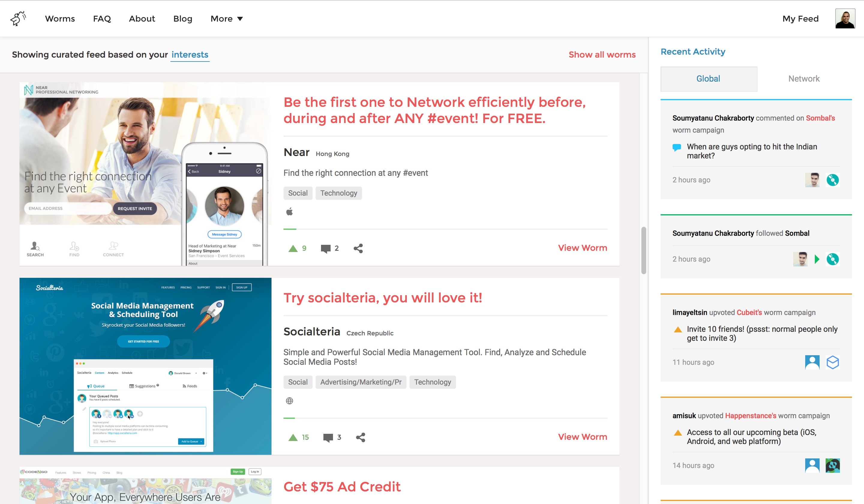Open comments on Near worm
Screen dimensions: 864x504
[x=325, y=249]
